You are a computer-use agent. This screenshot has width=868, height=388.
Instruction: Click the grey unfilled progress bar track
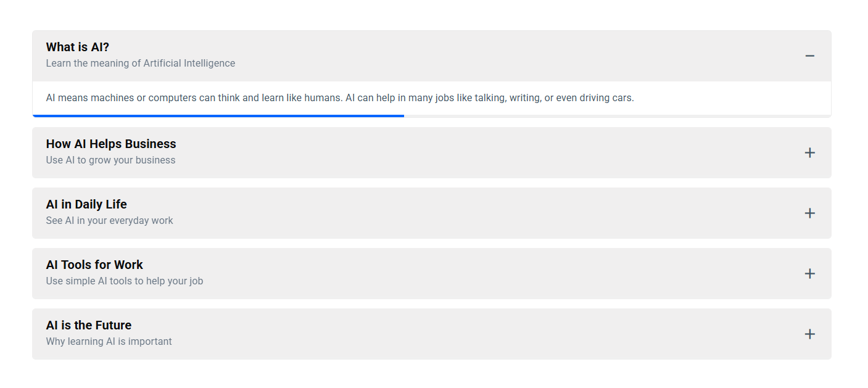617,115
